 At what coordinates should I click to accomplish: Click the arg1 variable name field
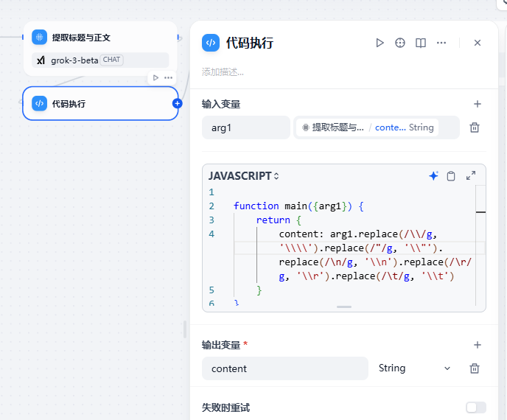pyautogui.click(x=245, y=127)
